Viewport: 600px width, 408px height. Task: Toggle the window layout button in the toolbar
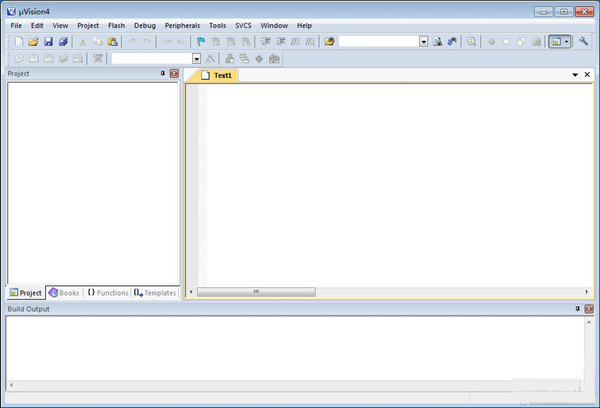coord(557,42)
